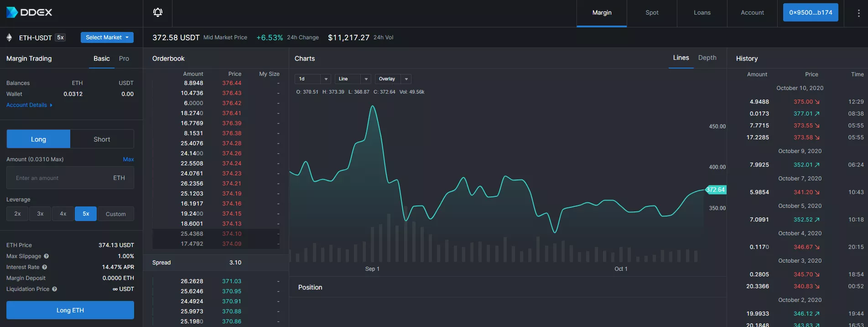This screenshot has height=327, width=868.
Task: Open the notification bell
Action: click(158, 12)
